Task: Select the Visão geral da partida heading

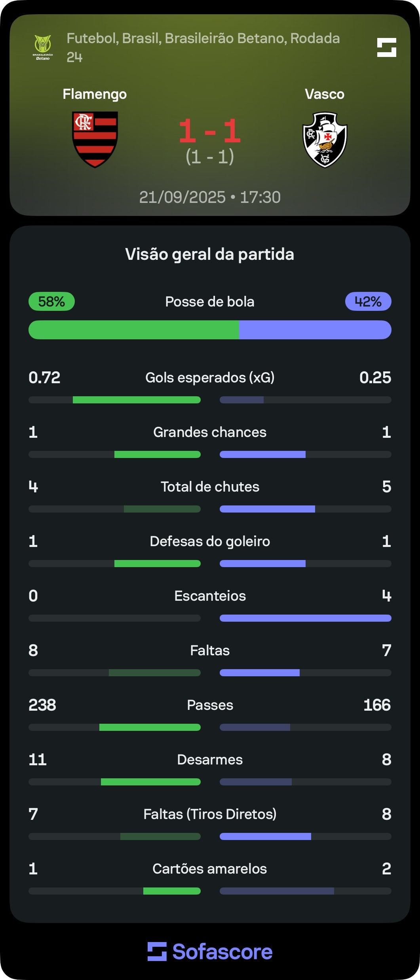Action: 210,254
